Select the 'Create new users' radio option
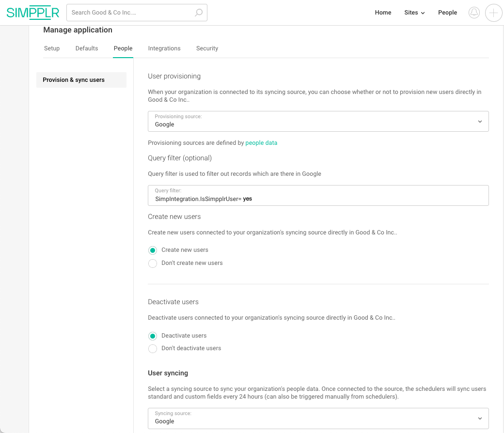Image resolution: width=504 pixels, height=433 pixels. 153,250
